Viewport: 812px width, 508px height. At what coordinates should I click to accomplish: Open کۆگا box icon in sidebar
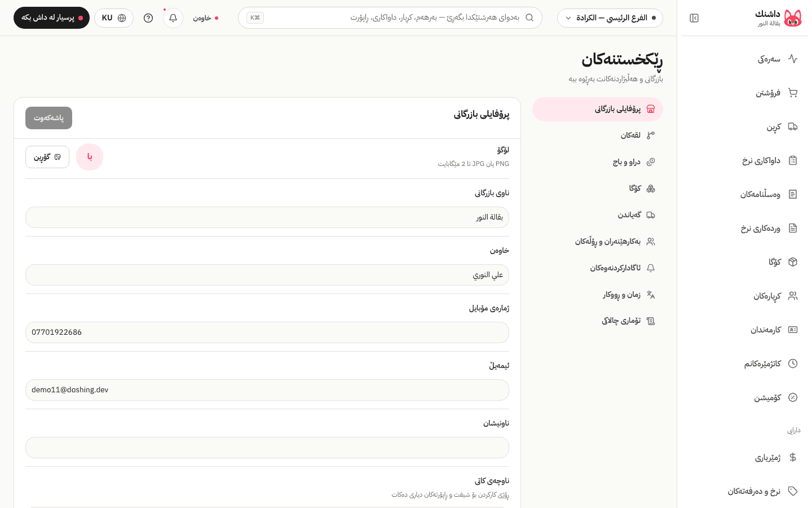click(793, 262)
